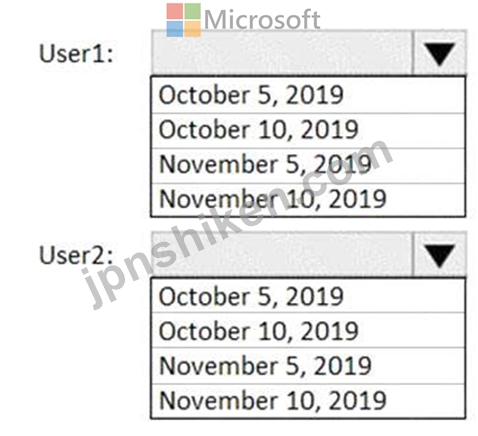
Task: Click the empty User2 combo box field
Action: (282, 255)
